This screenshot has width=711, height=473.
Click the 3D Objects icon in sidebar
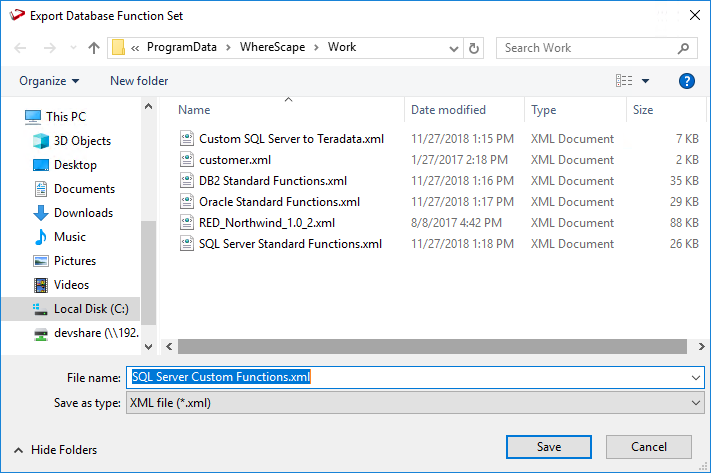[41, 141]
